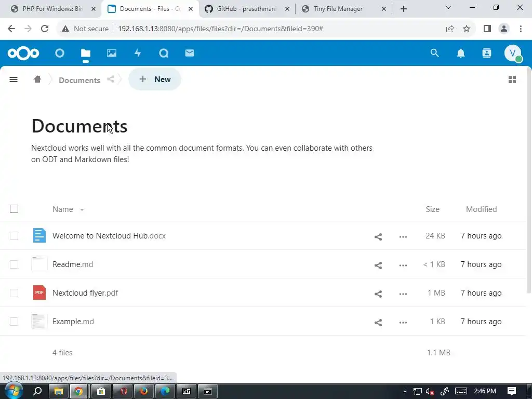Open more actions for Welcome to Nextcloud Hub.docx
This screenshot has width=532, height=399.
coord(403,237)
